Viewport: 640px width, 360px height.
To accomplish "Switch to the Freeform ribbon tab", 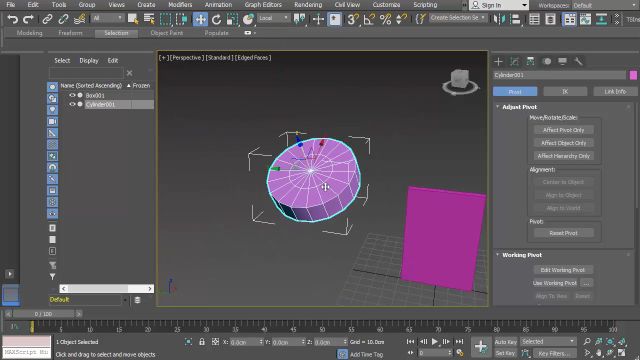I will tap(70, 33).
